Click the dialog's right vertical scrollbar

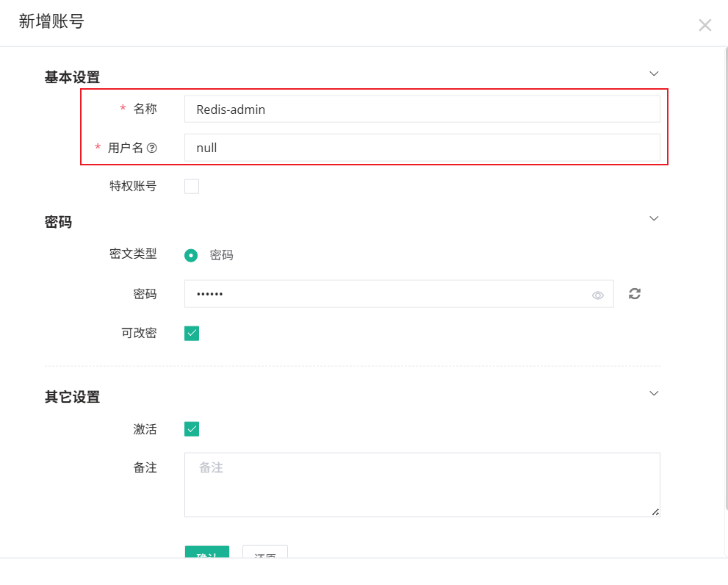pos(725,294)
